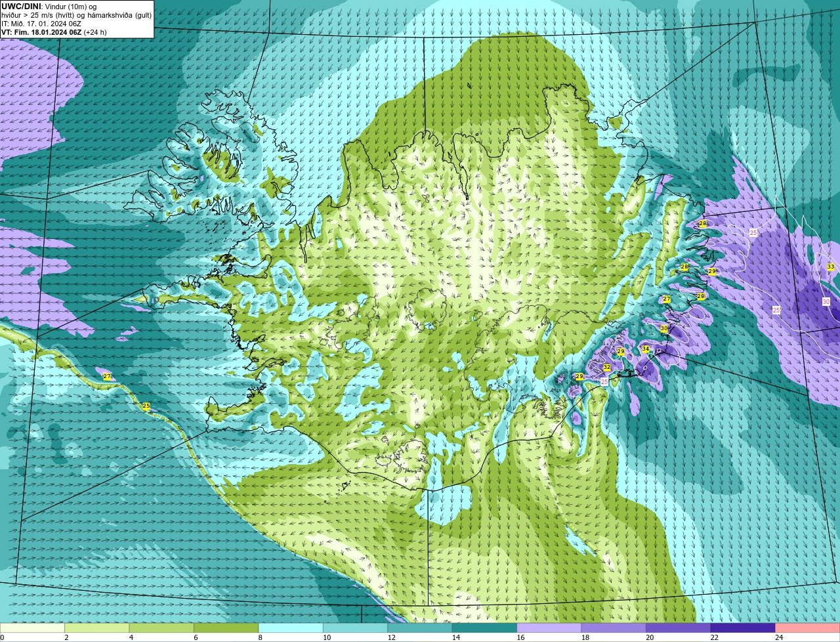This screenshot has width=840, height=642.
Task: Click the 22–24 m/s dark indigo swatch
Action: point(744,628)
